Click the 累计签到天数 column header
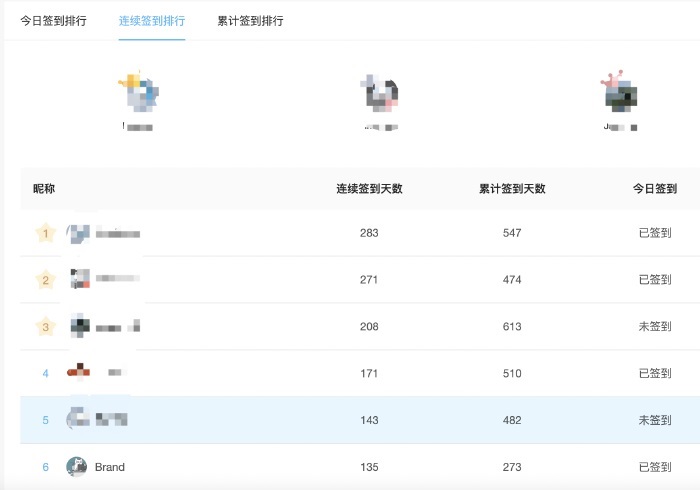 [x=512, y=189]
